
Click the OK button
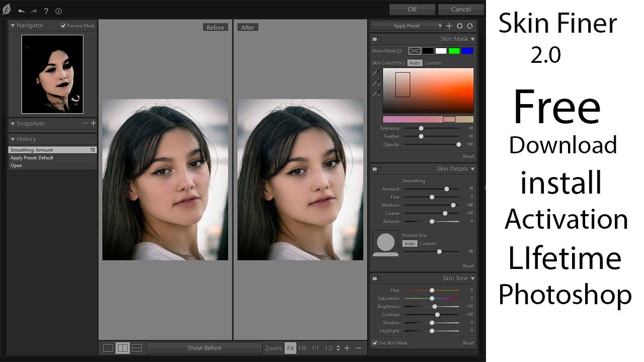412,10
